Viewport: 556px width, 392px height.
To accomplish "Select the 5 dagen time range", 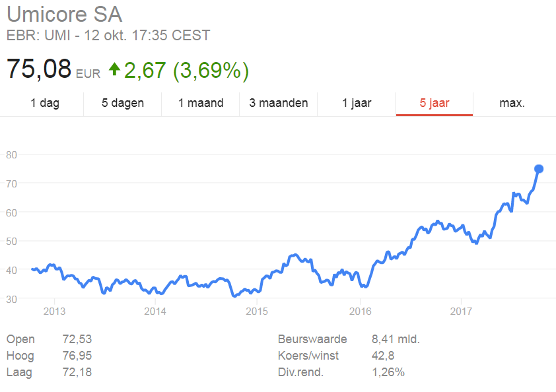I will coord(123,103).
